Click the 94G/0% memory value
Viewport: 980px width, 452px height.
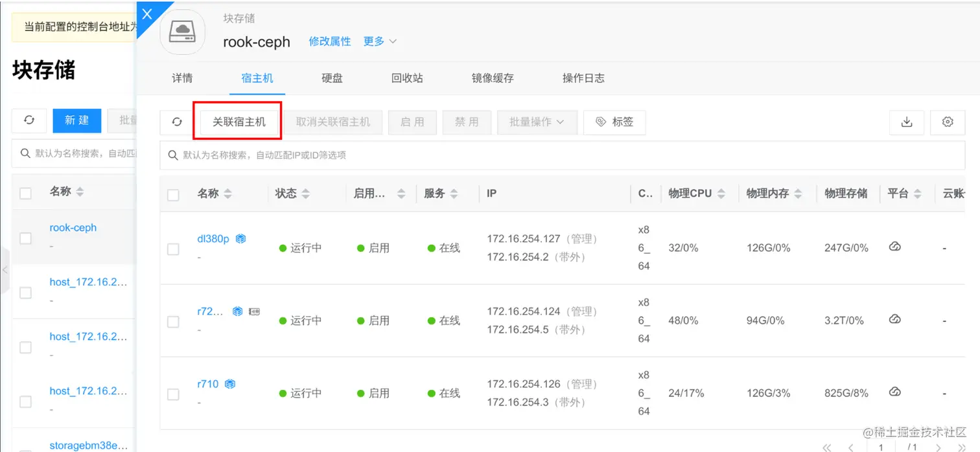(765, 321)
